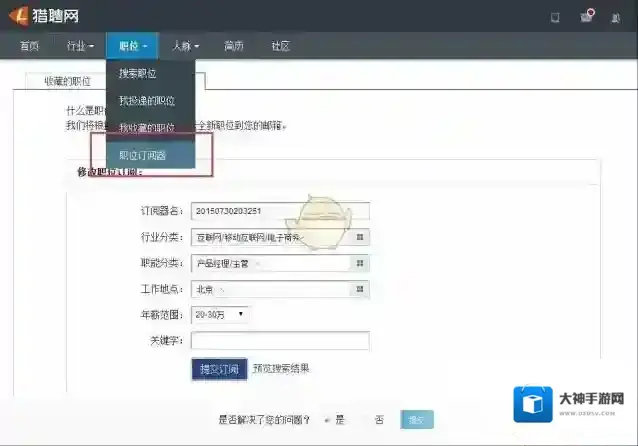Expand the 年薪范围 dropdown
This screenshot has height=446, width=638.
[220, 315]
